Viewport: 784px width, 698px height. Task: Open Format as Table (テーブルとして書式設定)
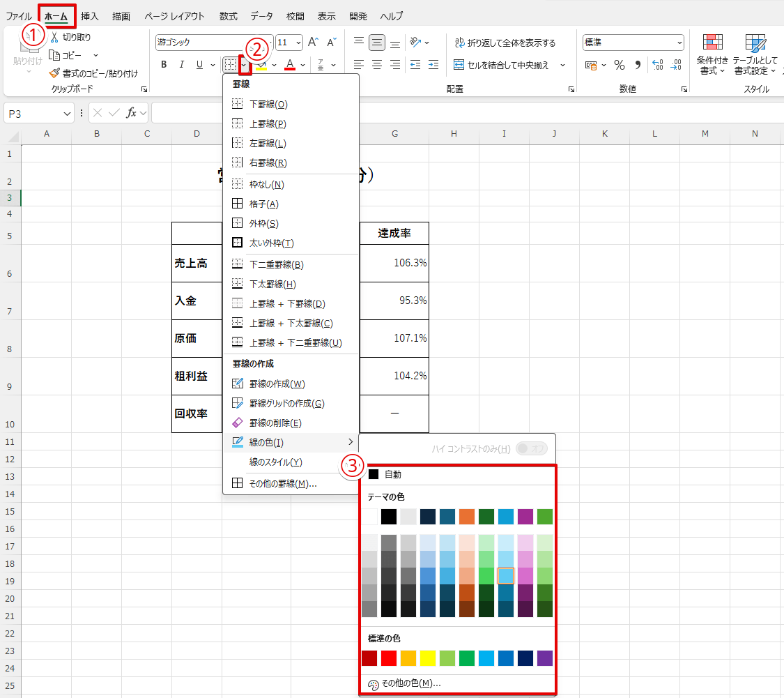point(755,54)
